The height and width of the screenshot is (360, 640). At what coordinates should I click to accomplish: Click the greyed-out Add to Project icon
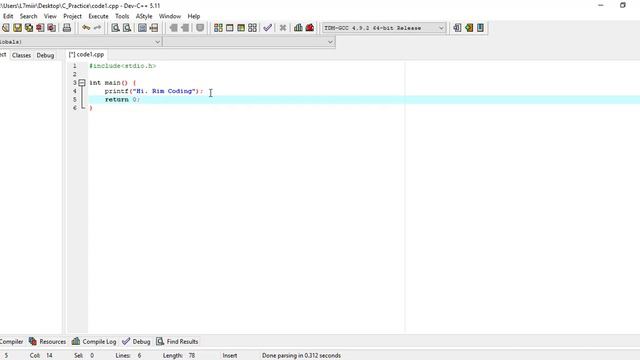(x=173, y=28)
